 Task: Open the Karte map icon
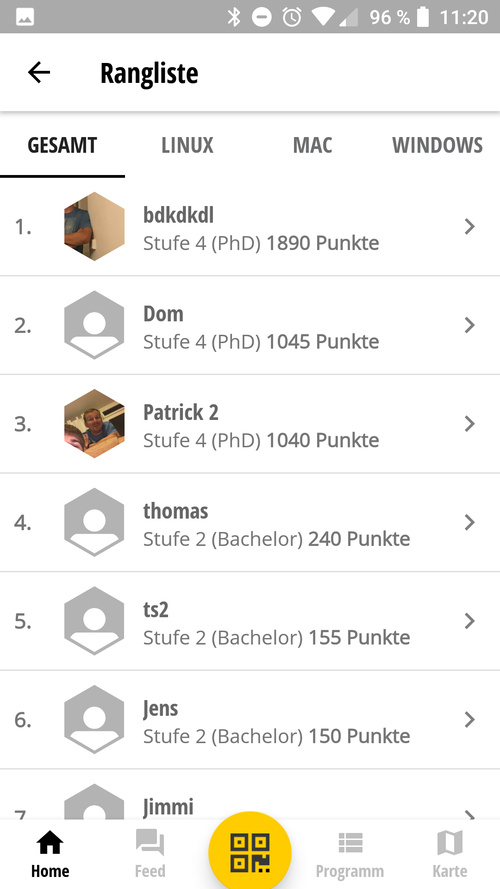tap(450, 843)
